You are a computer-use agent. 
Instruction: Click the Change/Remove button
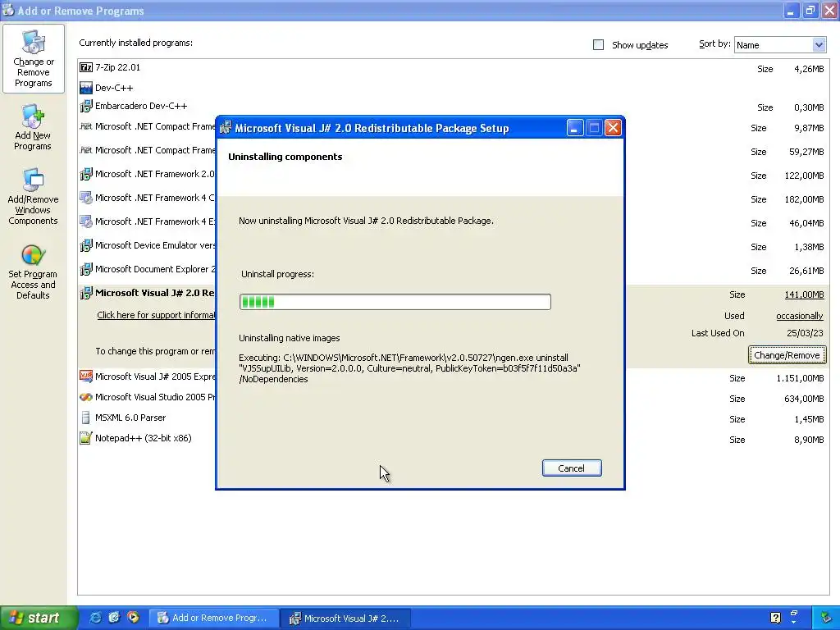pos(787,355)
